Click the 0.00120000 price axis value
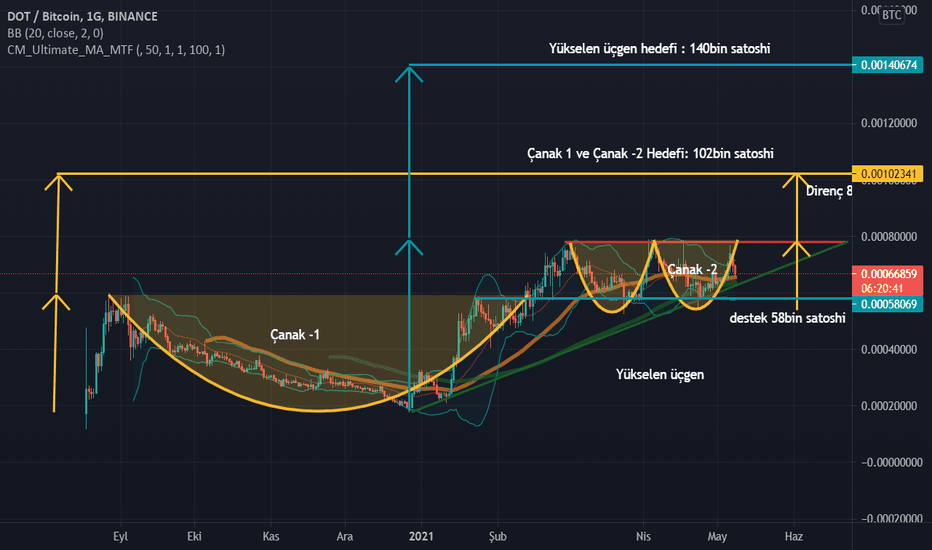The image size is (932, 550). pos(889,123)
